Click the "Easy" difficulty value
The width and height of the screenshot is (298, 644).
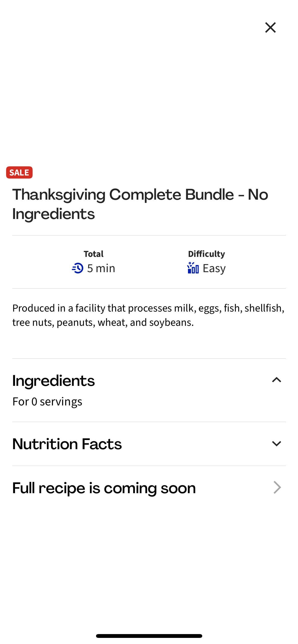click(214, 268)
